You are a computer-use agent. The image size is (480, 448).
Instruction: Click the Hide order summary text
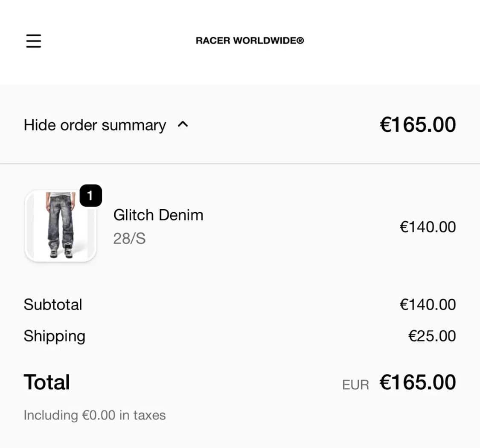(95, 125)
